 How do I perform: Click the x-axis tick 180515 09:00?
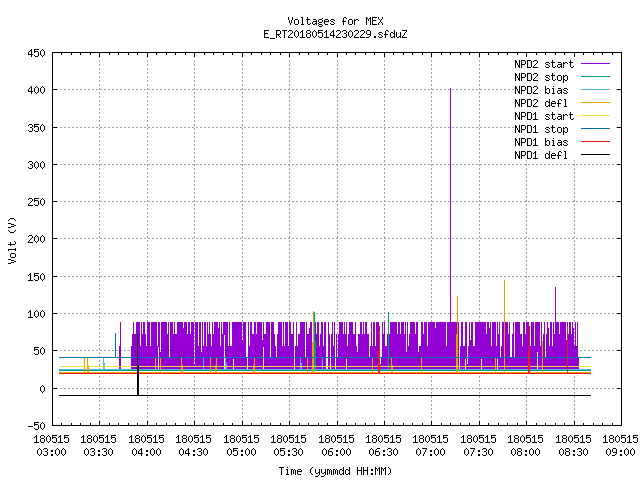click(620, 446)
